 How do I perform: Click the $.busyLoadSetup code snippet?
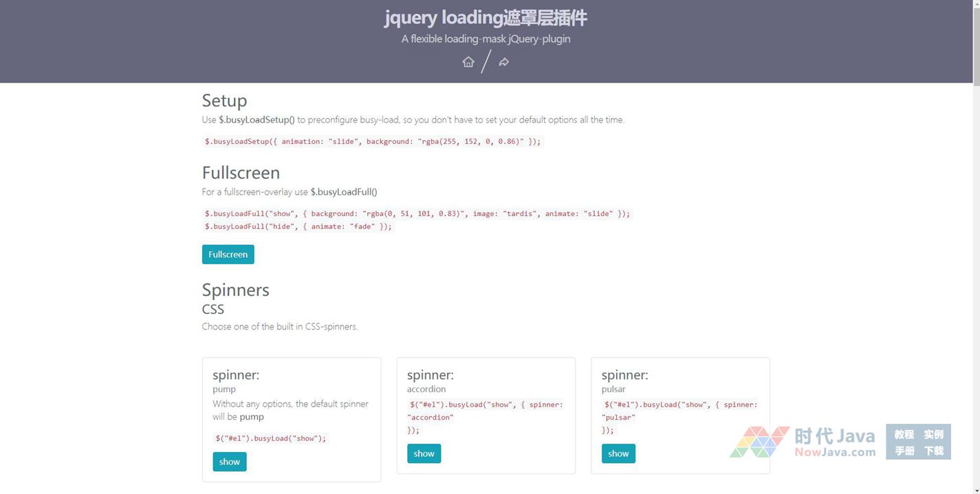pos(373,142)
